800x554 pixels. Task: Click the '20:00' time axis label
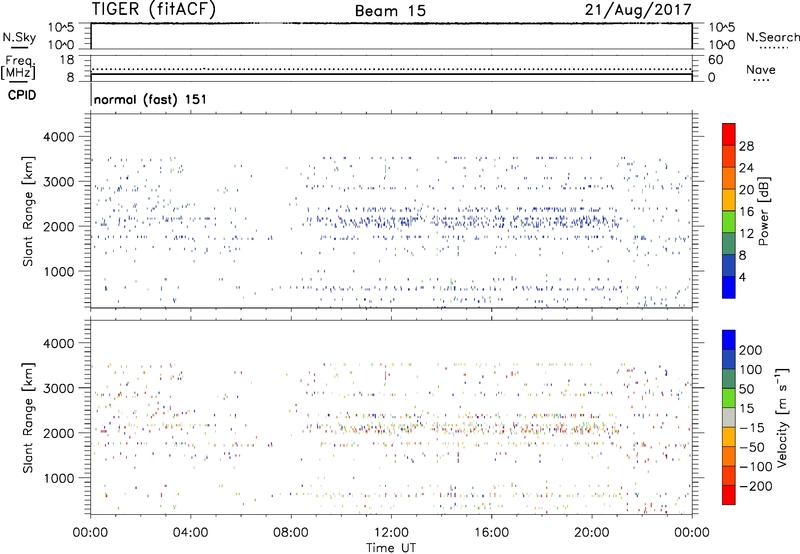tap(591, 533)
